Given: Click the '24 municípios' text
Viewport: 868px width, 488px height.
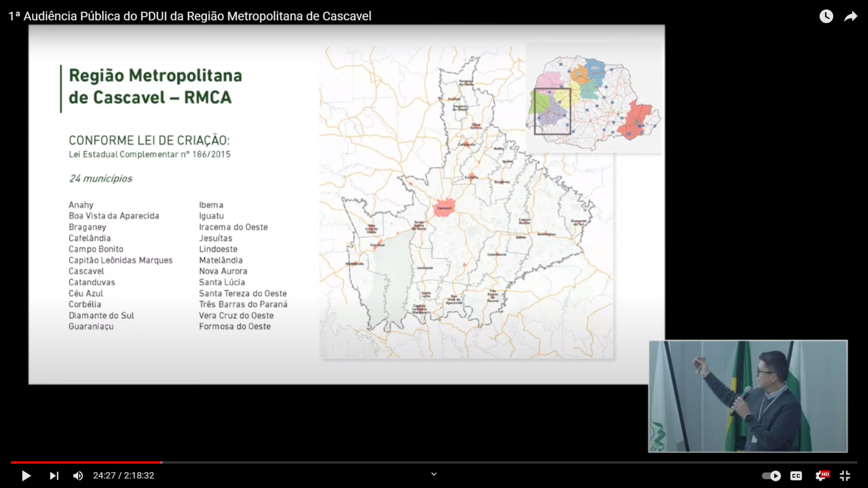Looking at the screenshot, I should click(x=101, y=179).
